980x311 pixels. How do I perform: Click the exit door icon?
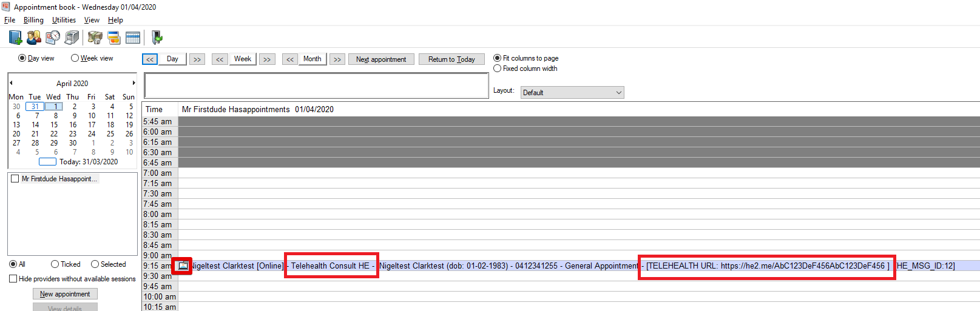(157, 38)
